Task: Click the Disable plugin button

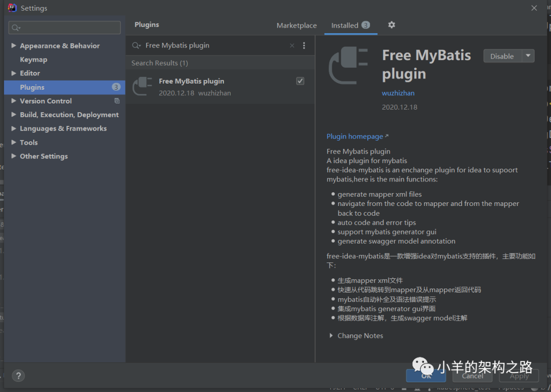Action: point(503,56)
